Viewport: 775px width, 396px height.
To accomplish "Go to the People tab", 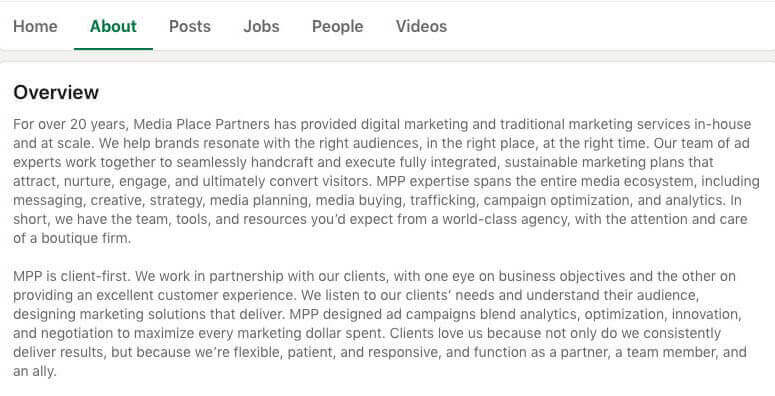I will [x=338, y=26].
